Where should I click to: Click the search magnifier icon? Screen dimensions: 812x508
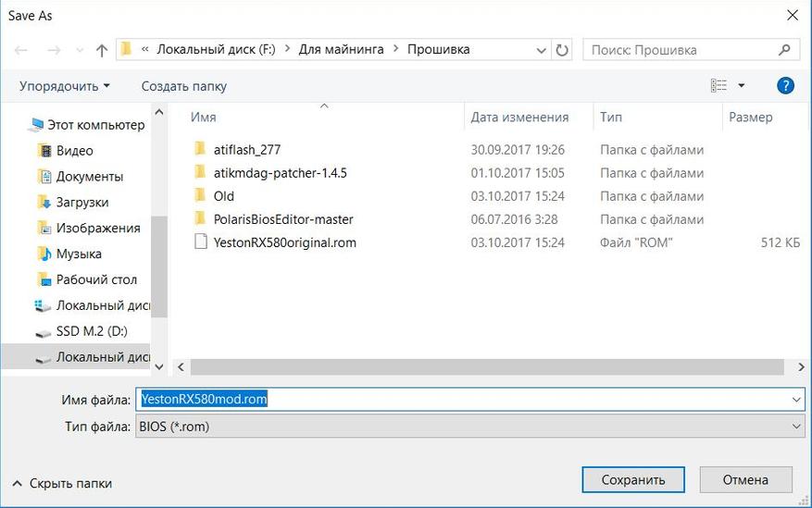[x=784, y=50]
